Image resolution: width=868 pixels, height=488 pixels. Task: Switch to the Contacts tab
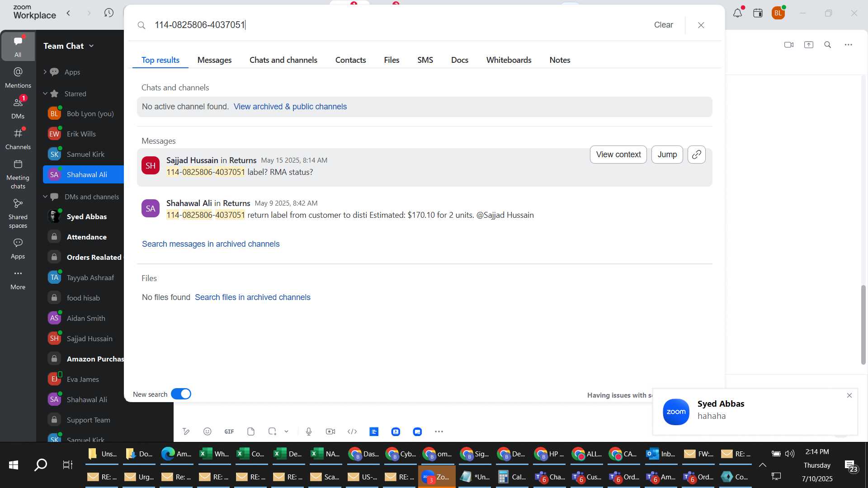pos(350,60)
